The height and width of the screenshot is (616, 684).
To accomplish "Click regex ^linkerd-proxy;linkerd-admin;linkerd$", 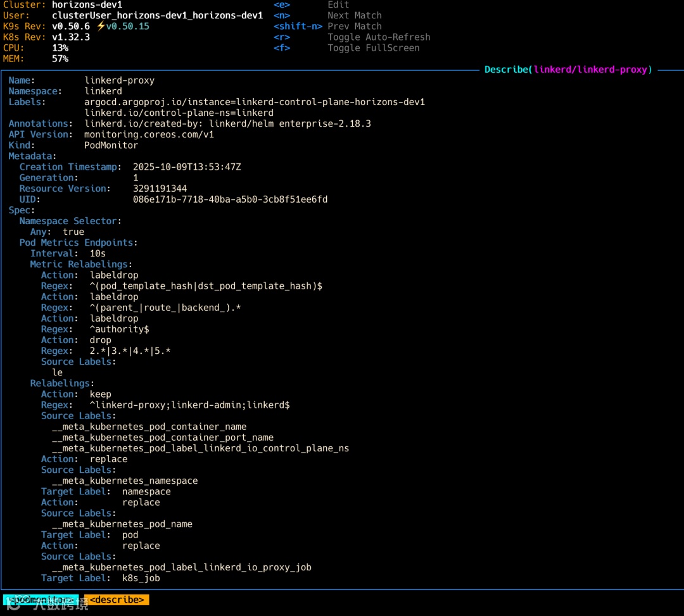I will click(x=190, y=405).
